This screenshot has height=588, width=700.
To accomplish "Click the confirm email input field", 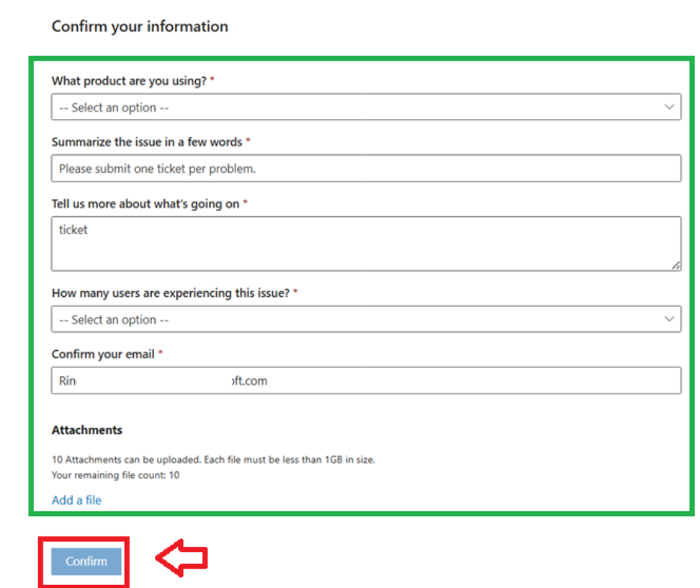I will pos(366,380).
